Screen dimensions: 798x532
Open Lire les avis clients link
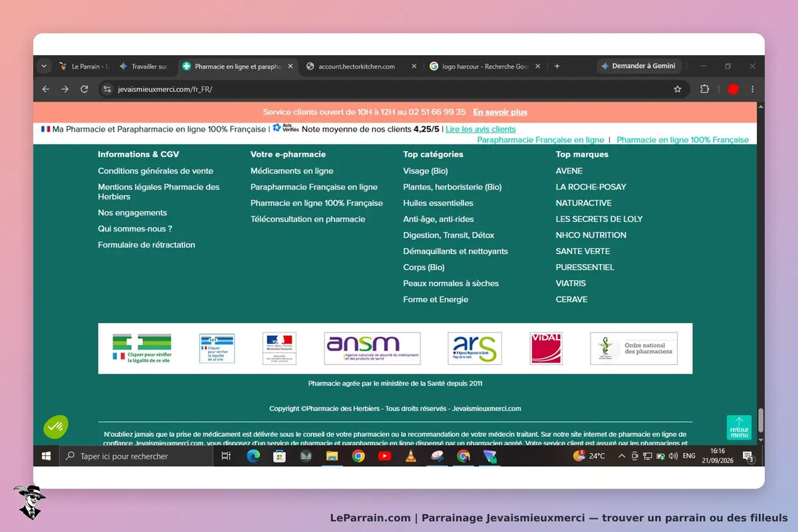pyautogui.click(x=481, y=130)
